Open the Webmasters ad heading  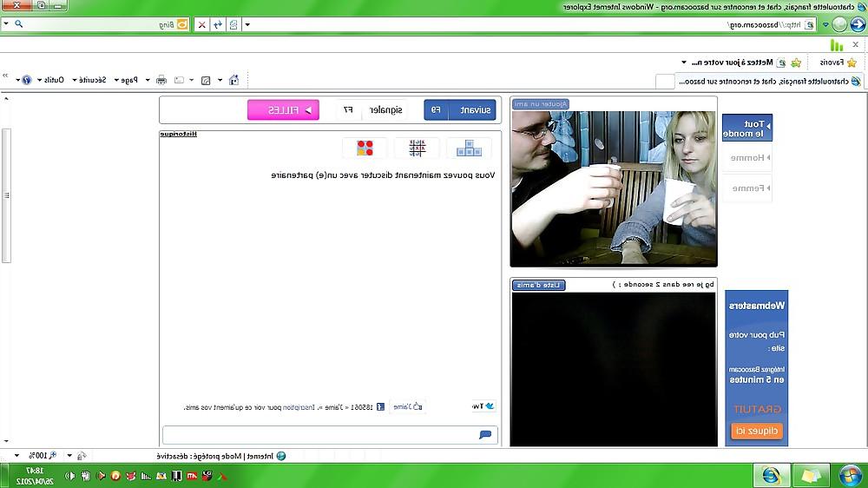tap(757, 306)
